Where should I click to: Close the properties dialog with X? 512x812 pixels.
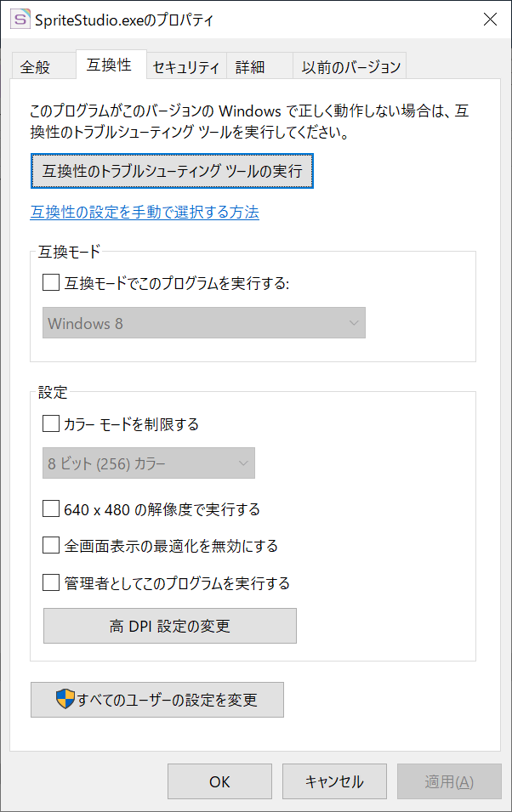(x=490, y=20)
